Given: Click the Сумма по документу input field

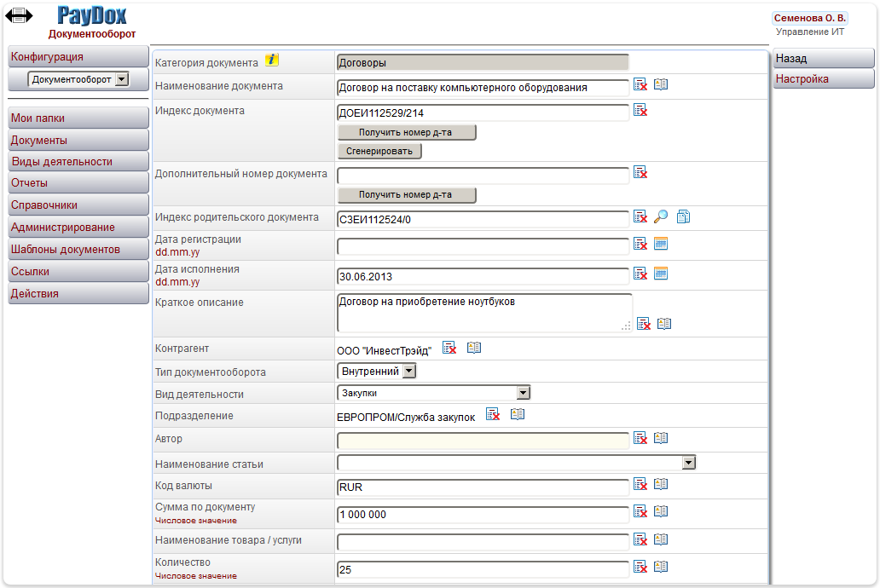Looking at the screenshot, I should point(483,515).
